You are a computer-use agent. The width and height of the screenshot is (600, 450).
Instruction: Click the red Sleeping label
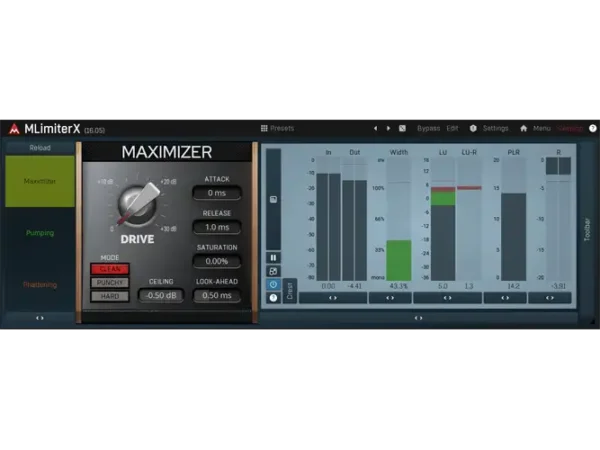[x=570, y=129]
